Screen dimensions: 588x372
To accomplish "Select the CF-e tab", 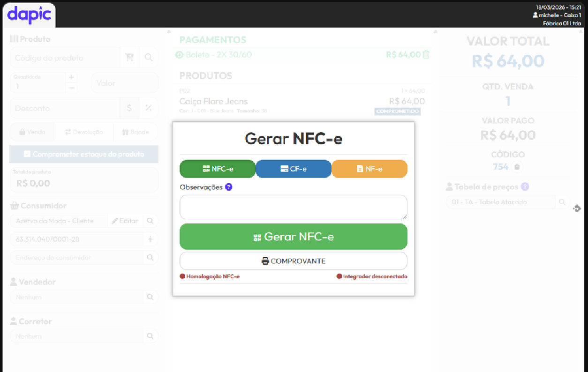I will (294, 169).
